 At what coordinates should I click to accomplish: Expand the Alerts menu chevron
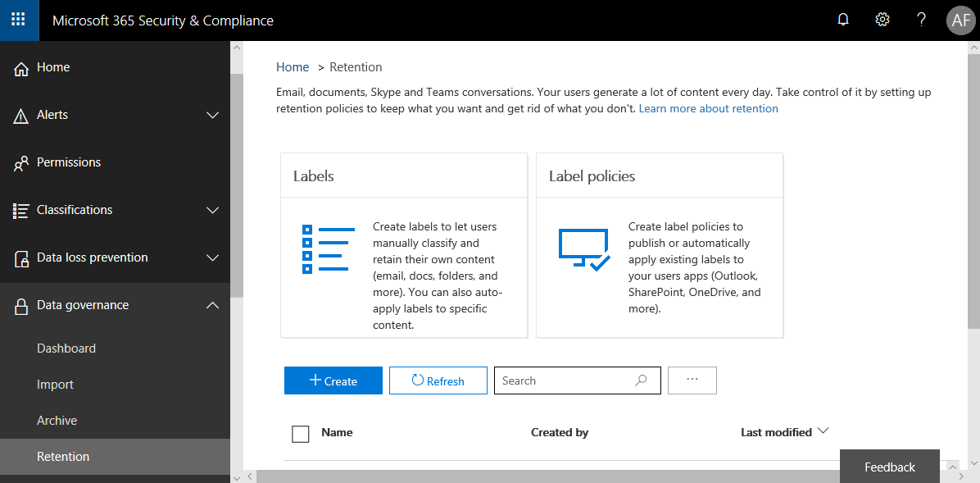[212, 116]
